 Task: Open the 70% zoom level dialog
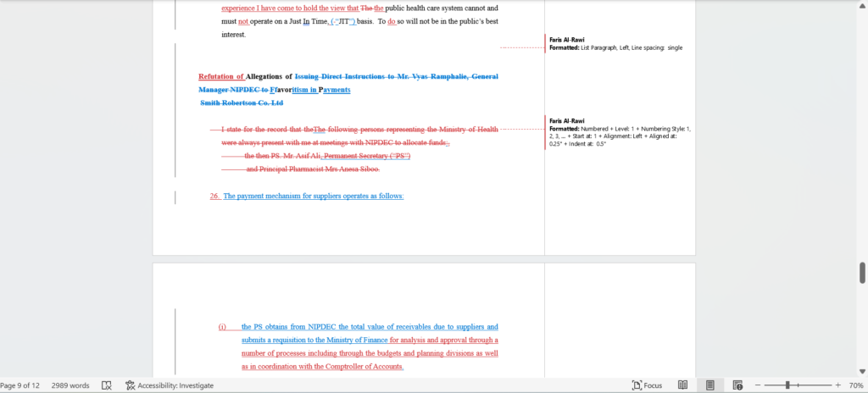[854, 385]
